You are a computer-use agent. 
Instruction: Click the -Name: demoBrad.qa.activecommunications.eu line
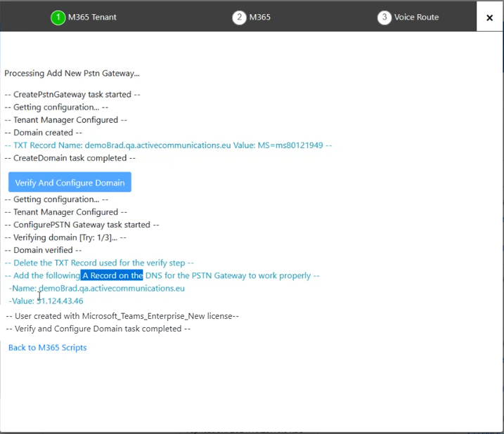[x=97, y=289]
